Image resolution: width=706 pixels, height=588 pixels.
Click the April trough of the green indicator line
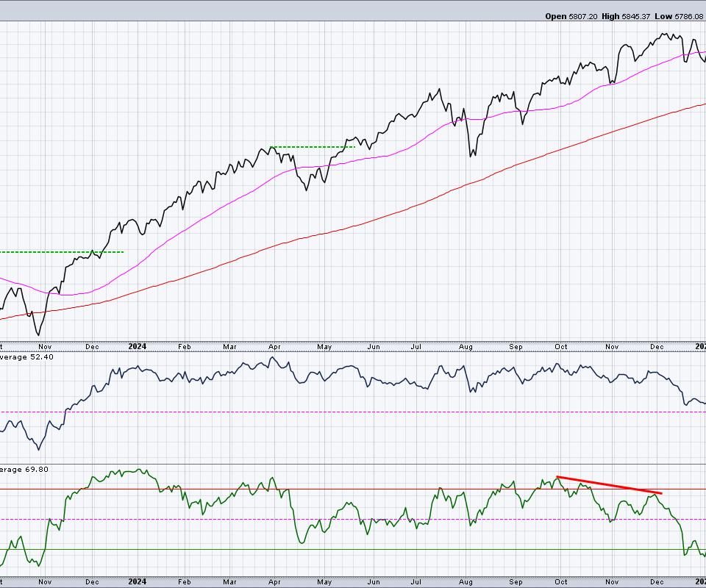pyautogui.click(x=302, y=543)
